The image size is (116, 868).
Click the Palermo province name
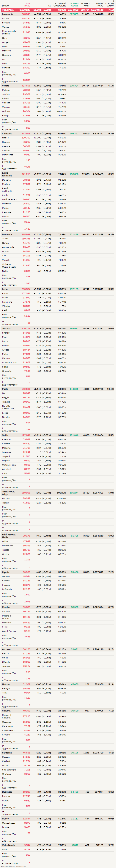(x=6, y=439)
